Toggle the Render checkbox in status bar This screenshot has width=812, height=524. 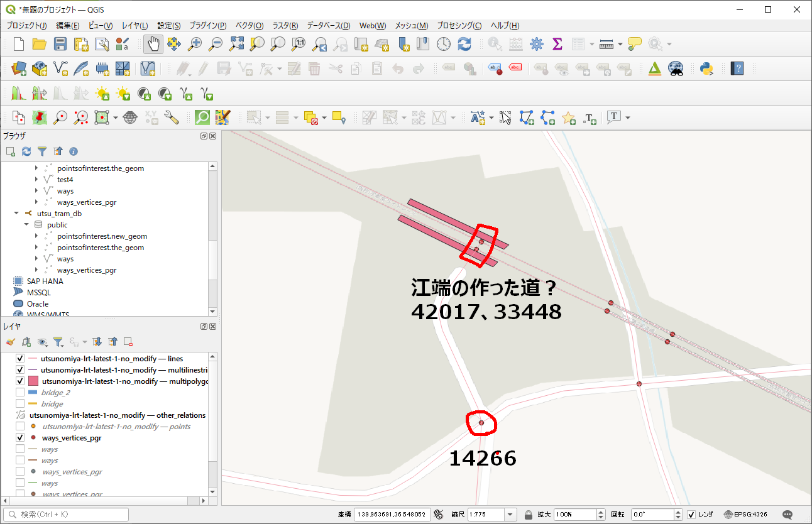[691, 515]
